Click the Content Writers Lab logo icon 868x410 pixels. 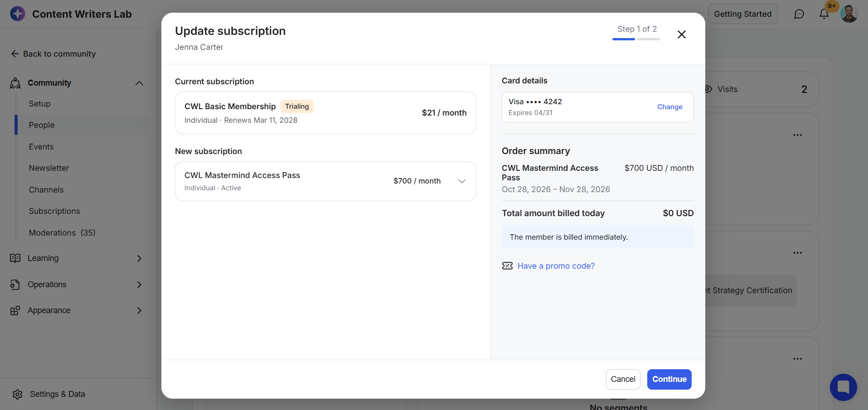18,14
